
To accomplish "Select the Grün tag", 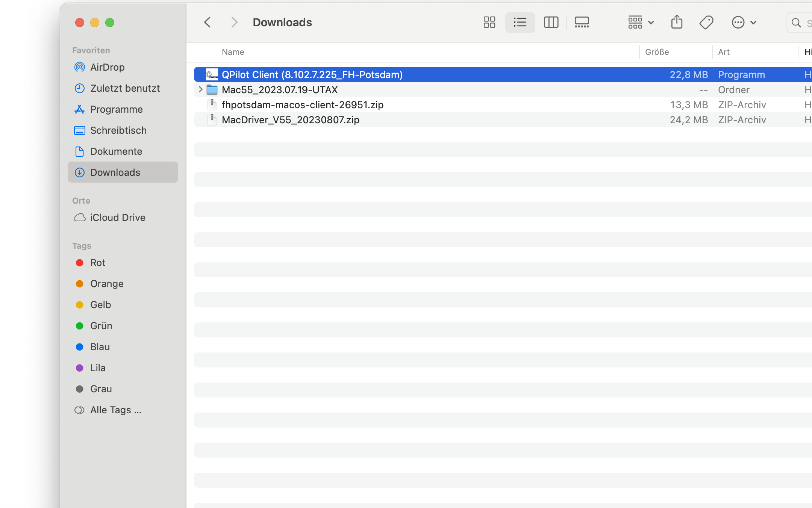I will tap(123, 325).
